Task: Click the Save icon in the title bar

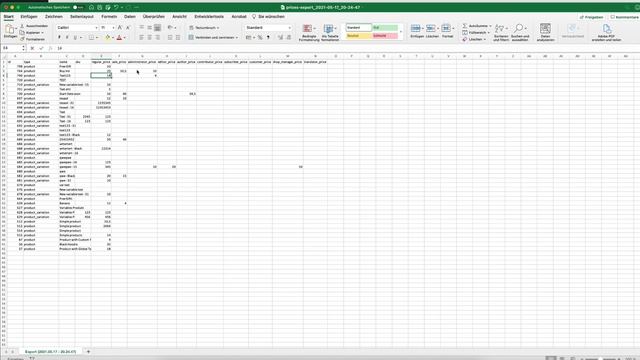Action: pos(100,7)
